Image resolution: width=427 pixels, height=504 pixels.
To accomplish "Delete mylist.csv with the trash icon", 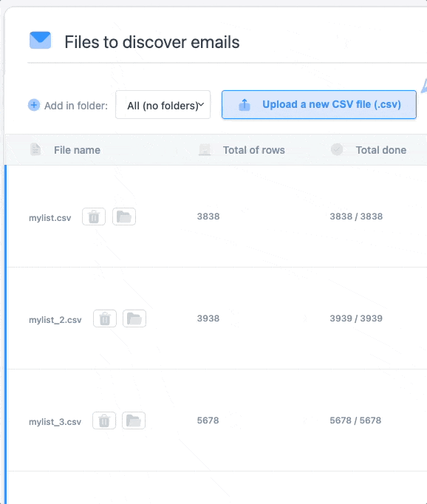I will pos(94,217).
